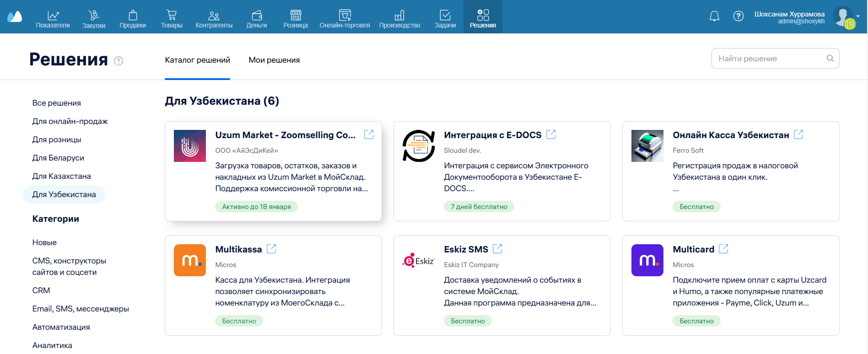Open Eskiz SMS external link icon
This screenshot has height=354, width=868.
click(497, 249)
